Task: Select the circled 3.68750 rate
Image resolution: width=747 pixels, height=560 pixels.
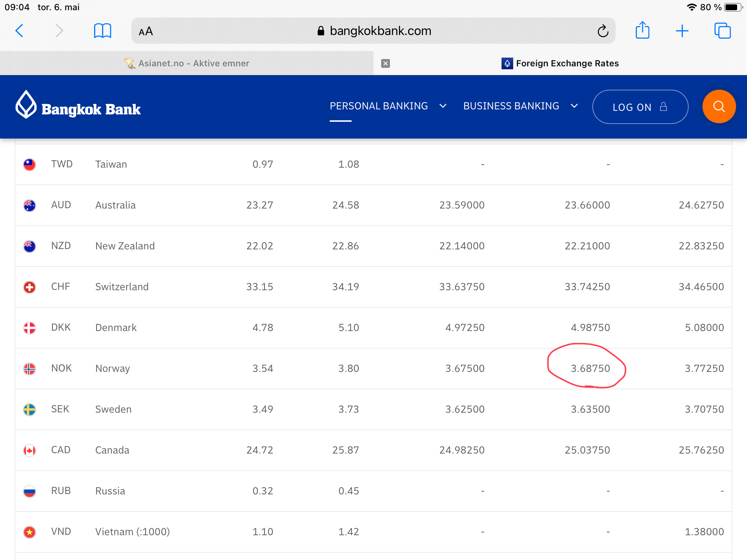Action: [590, 369]
